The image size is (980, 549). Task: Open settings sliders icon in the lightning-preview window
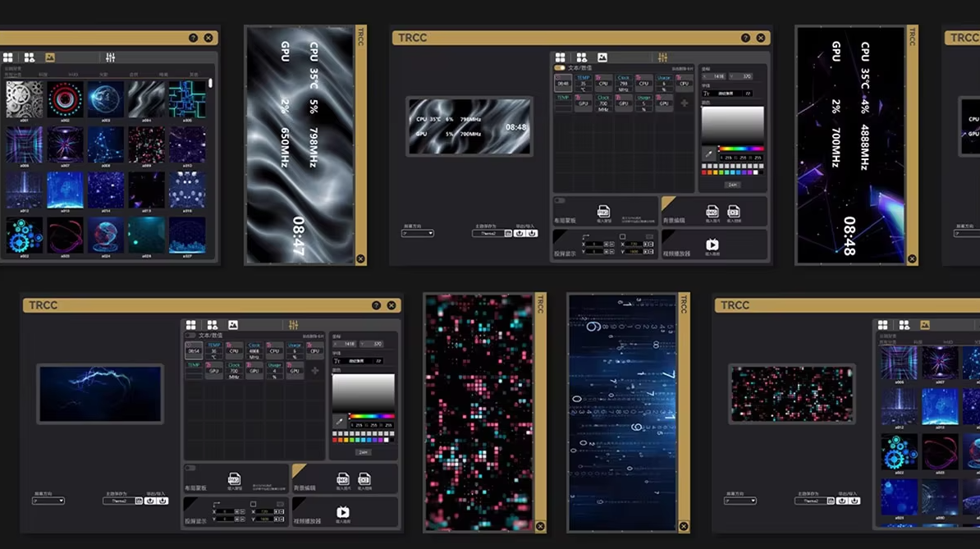coord(293,326)
